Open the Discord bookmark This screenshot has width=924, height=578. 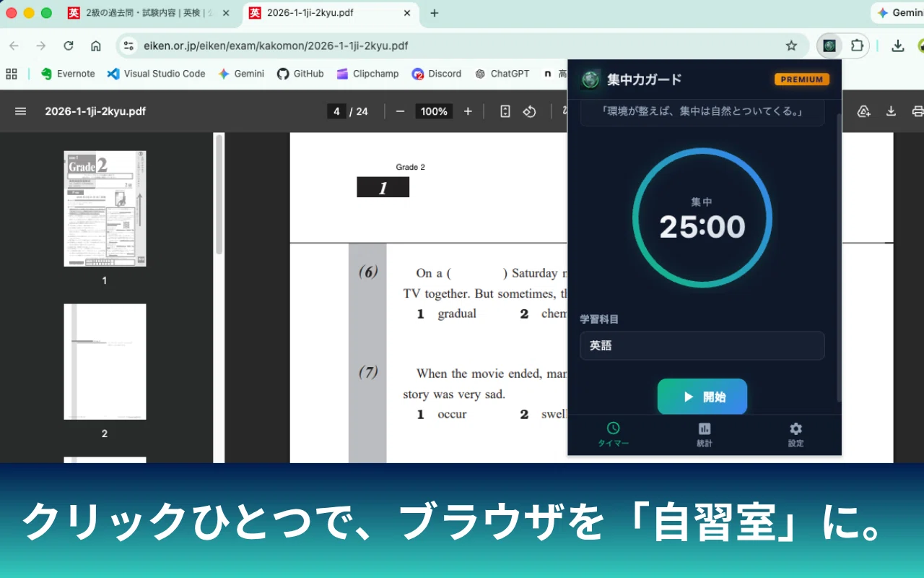pyautogui.click(x=437, y=74)
